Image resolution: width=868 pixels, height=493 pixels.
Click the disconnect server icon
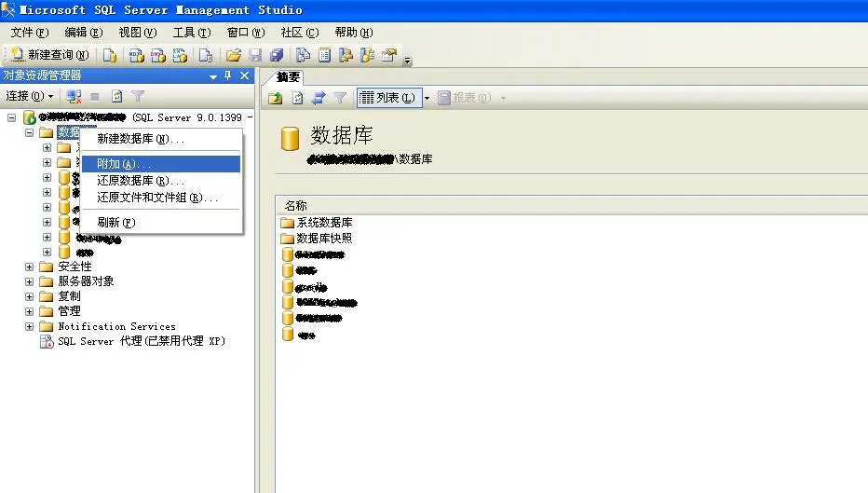pos(74,96)
